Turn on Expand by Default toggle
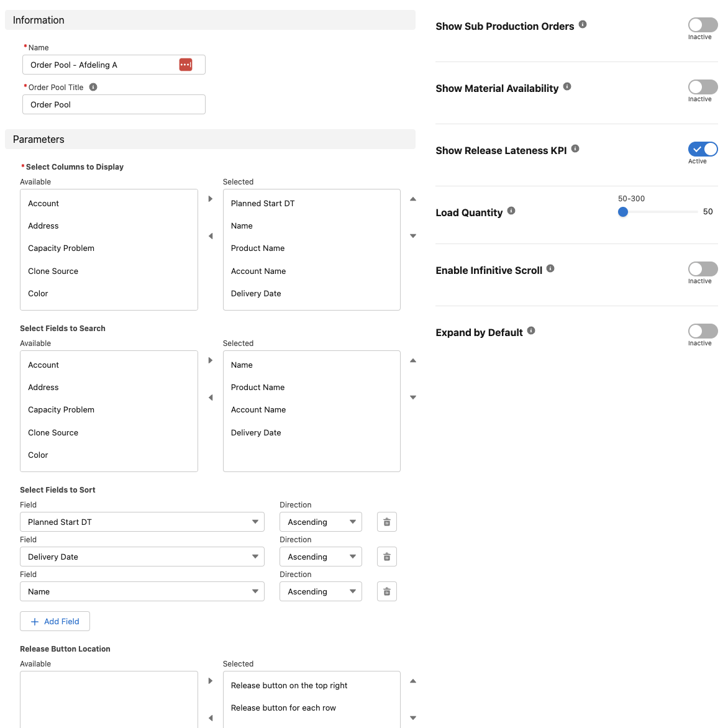 click(x=703, y=331)
